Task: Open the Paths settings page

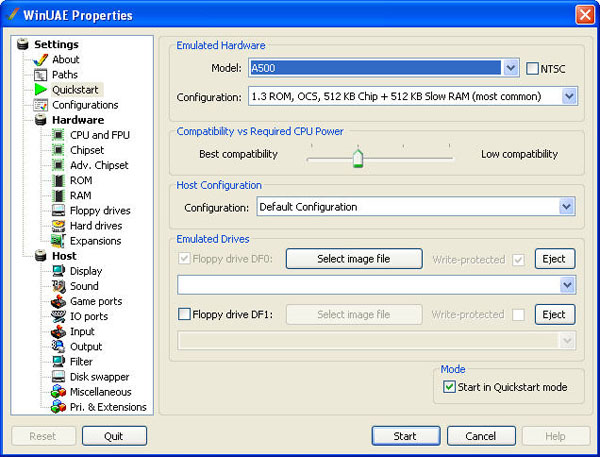Action: click(65, 75)
